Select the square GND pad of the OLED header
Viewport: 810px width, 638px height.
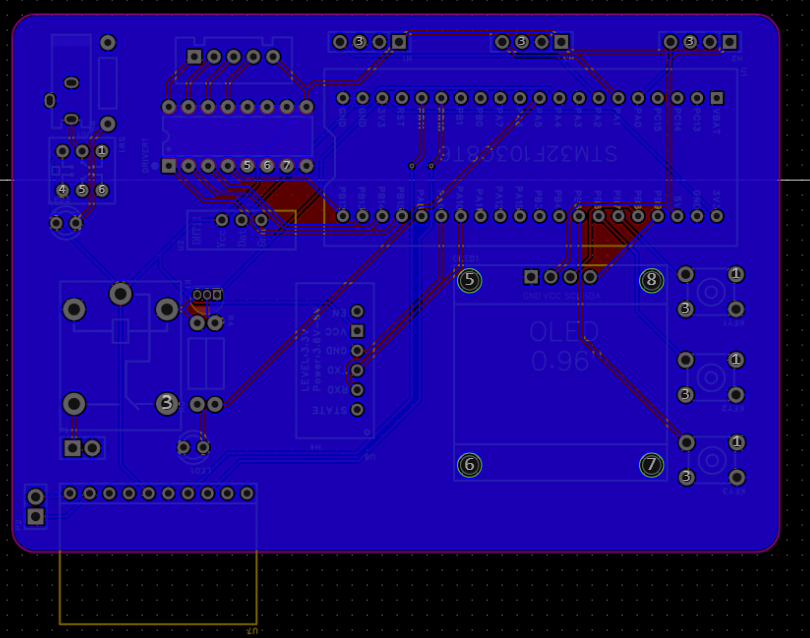click(x=531, y=277)
